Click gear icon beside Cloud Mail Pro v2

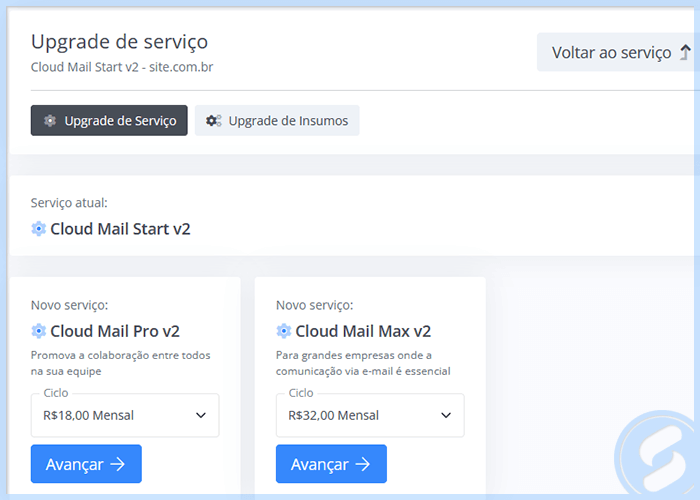tap(38, 331)
